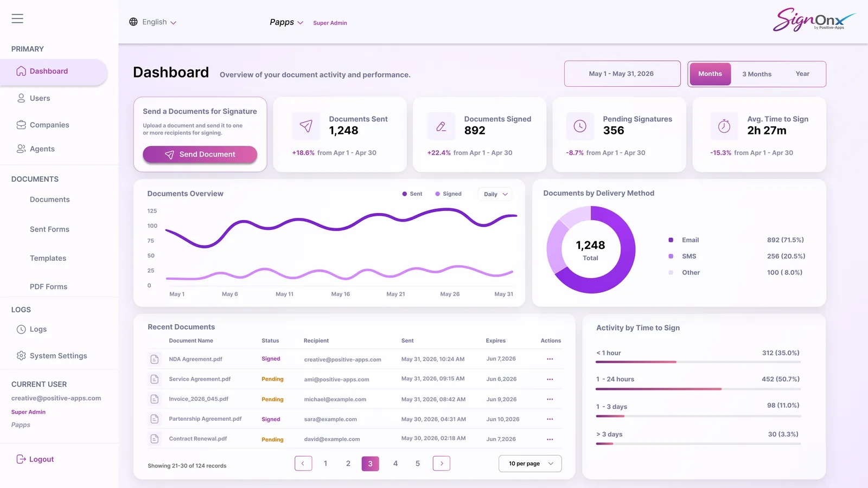Image resolution: width=868 pixels, height=488 pixels.
Task: Go to page 4 of records
Action: pos(395,464)
